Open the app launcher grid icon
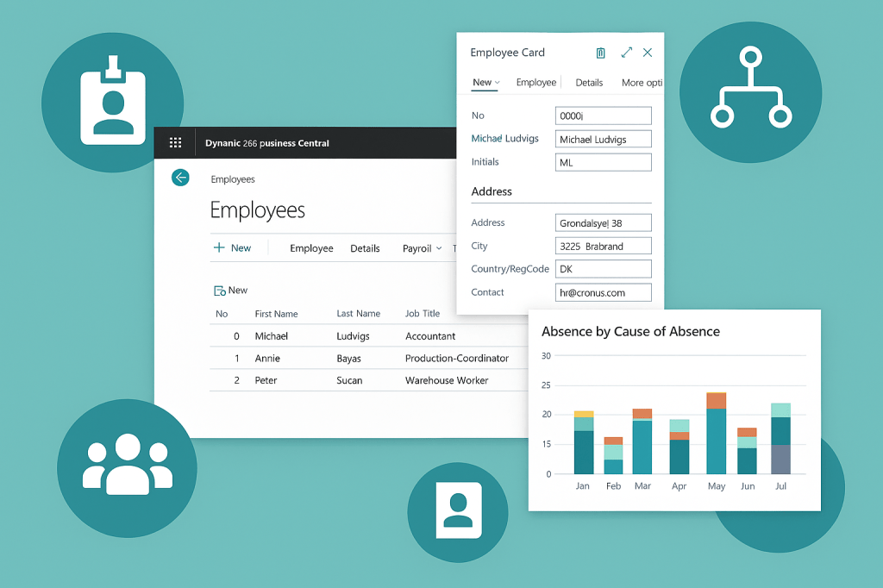This screenshot has height=588, width=883. [x=176, y=143]
